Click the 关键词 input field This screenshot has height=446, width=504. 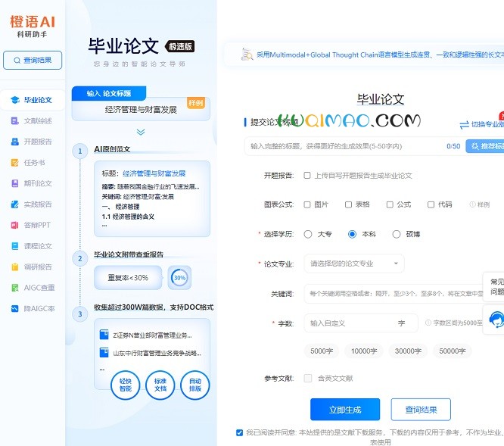[x=394, y=294]
